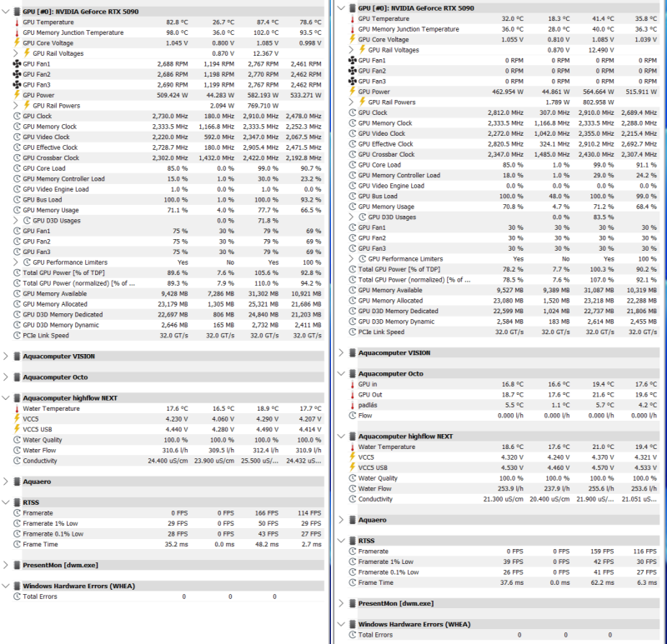
Task: Click lightning icon of GPU Power at 509.424 W
Action: [x=17, y=95]
